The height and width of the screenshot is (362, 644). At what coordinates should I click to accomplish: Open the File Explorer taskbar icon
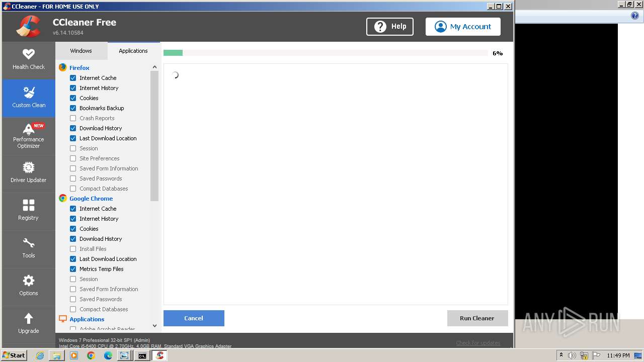click(x=57, y=355)
